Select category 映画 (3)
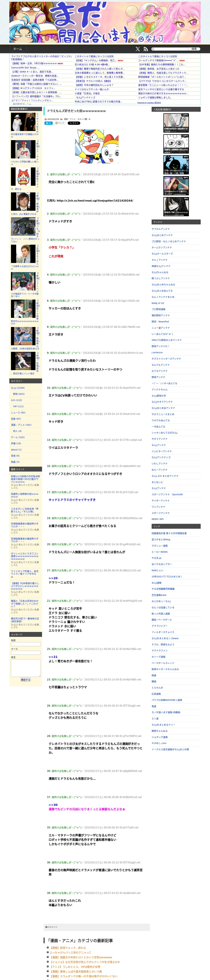Image resolution: width=210 pixels, height=980 pixels. pyautogui.click(x=15, y=462)
